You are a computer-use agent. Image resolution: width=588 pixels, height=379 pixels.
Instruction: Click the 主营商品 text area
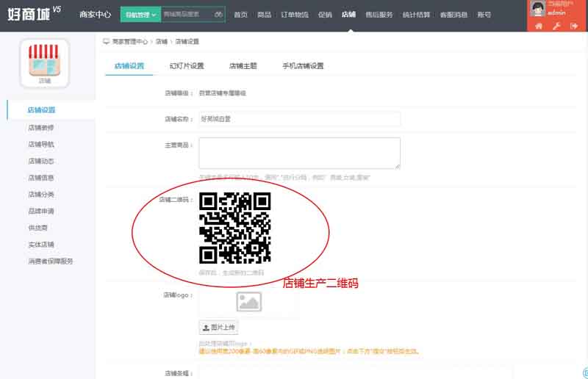pos(299,153)
